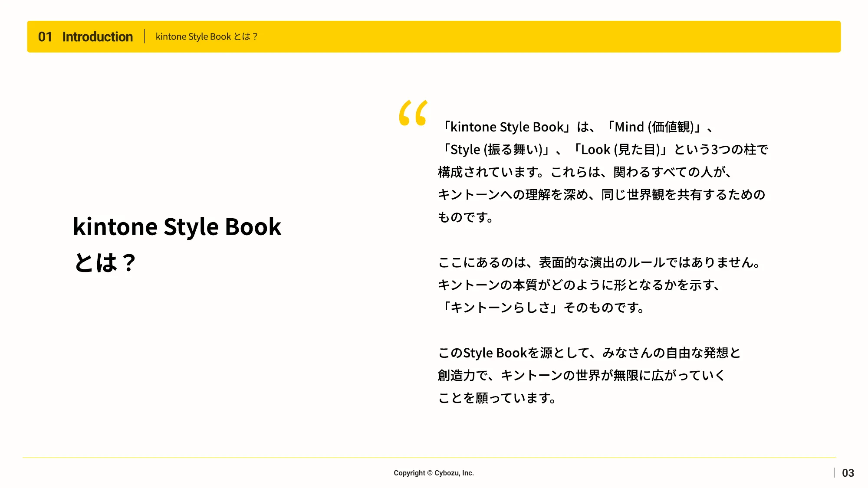
Task: Click the vertical divider in the header
Action: coord(145,37)
